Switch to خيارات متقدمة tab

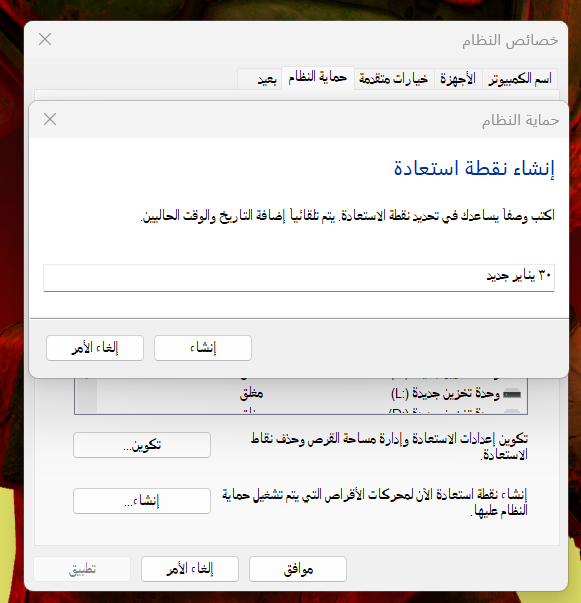(x=394, y=79)
